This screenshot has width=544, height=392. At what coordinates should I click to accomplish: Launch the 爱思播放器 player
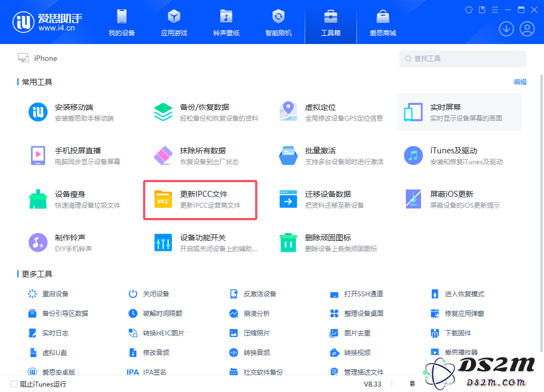(x=454, y=352)
